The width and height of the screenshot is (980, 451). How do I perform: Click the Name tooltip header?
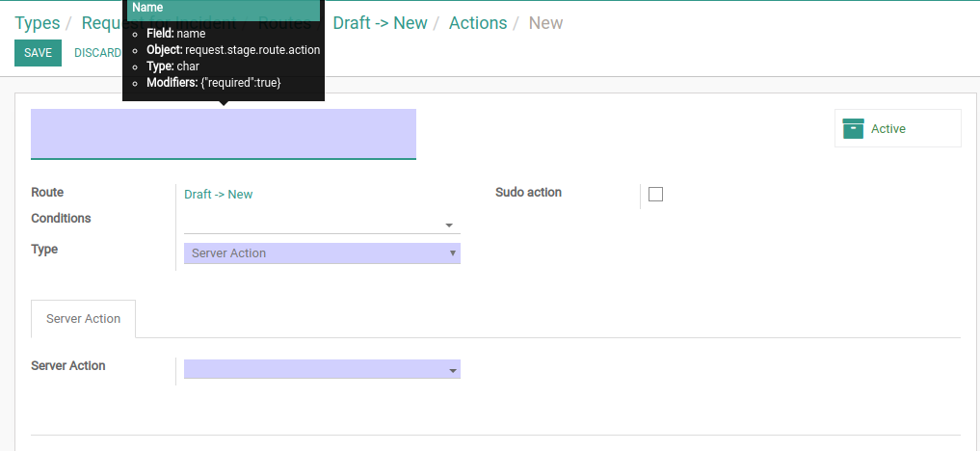(x=224, y=10)
